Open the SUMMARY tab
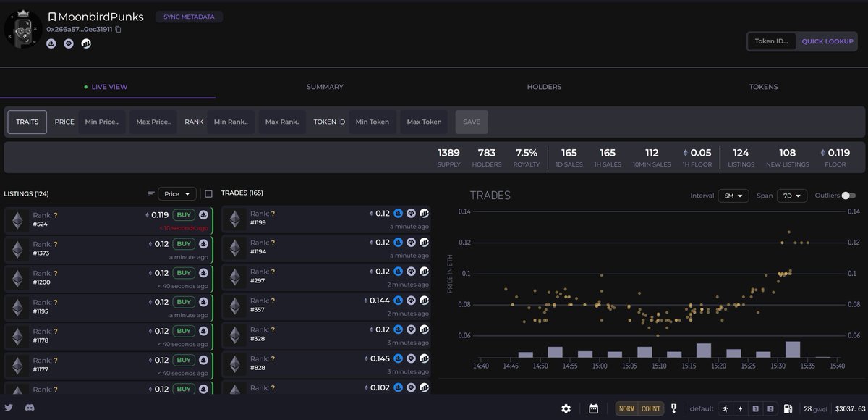The width and height of the screenshot is (868, 420). pos(325,87)
